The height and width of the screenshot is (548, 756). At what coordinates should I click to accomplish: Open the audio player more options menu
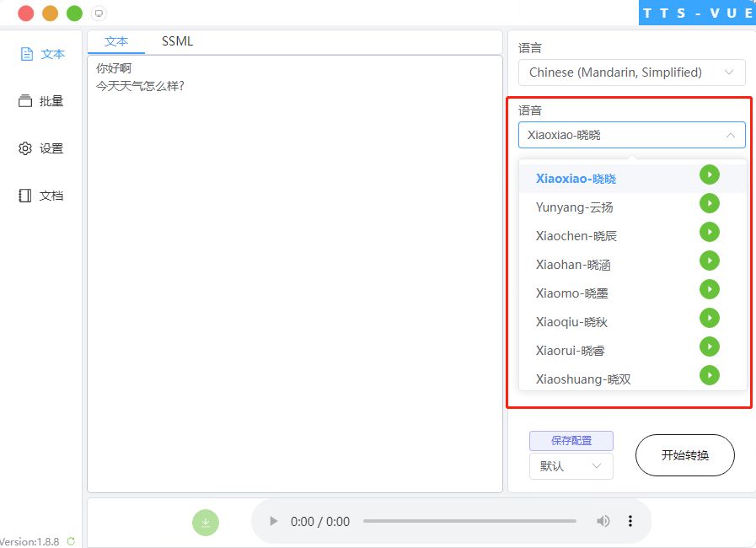click(630, 521)
